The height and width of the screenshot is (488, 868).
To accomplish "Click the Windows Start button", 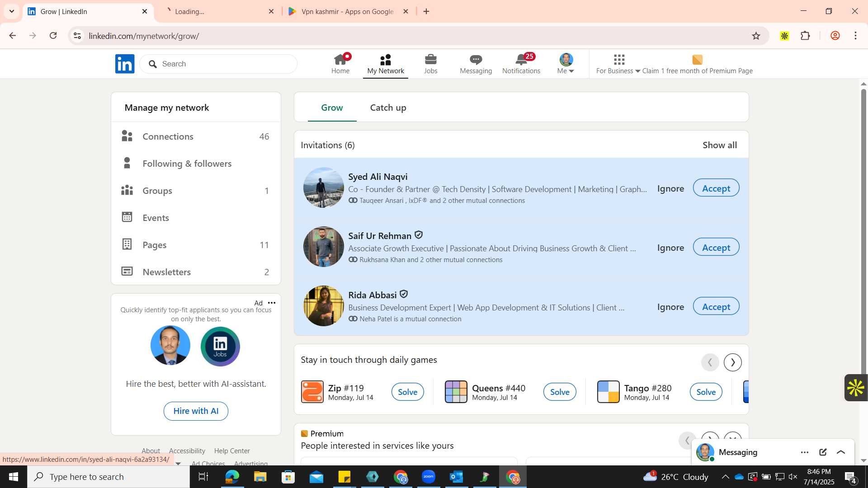I will click(13, 477).
